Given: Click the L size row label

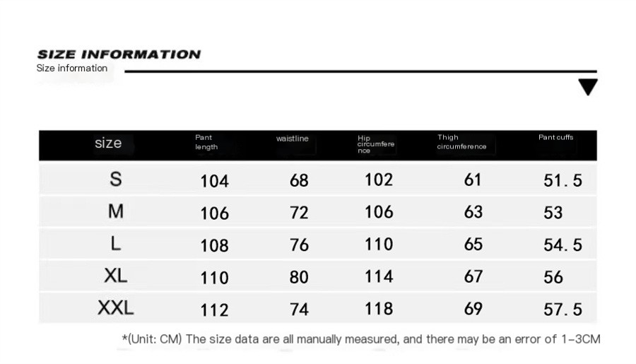Looking at the screenshot, I should tap(116, 244).
